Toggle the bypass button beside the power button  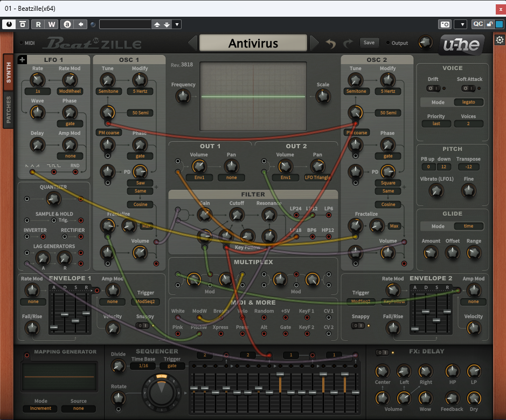pos(22,24)
